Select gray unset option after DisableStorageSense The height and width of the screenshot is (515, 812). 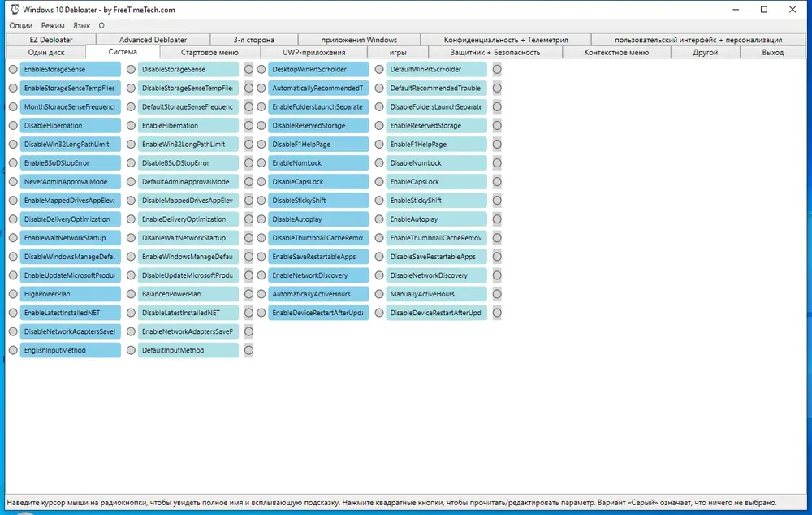coord(249,69)
